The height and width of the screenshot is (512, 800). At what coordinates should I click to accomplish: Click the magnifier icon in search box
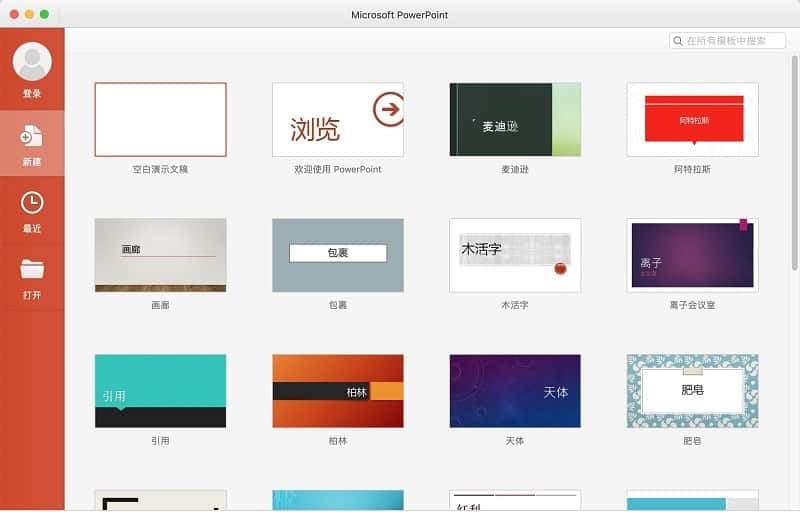[678, 41]
